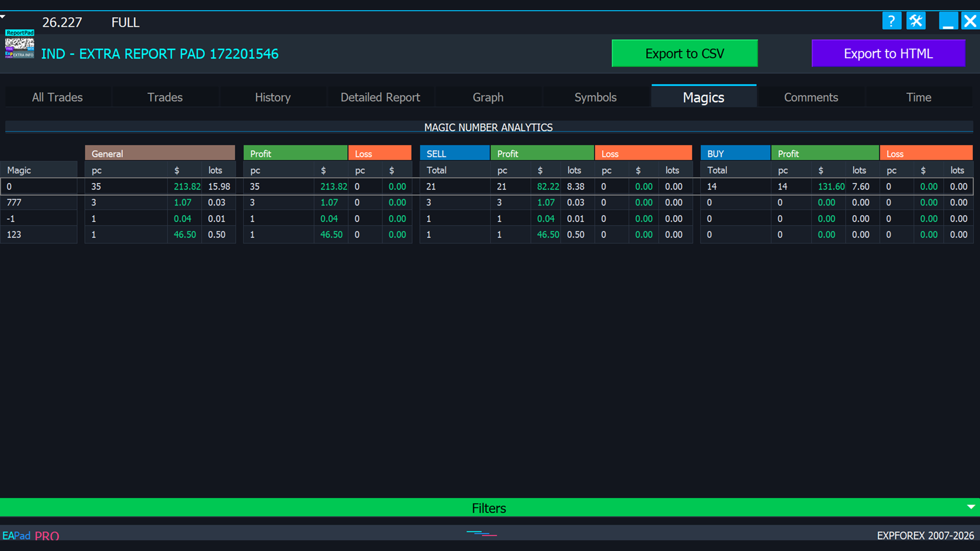Open the green Filters bar
The height and width of the screenshot is (551, 980).
click(x=488, y=508)
